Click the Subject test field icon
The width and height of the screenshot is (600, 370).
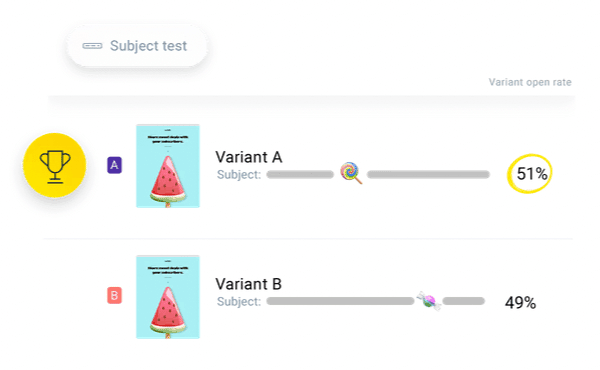92,46
